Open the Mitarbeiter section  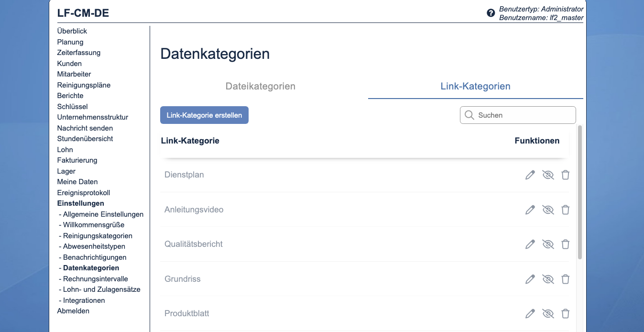point(74,74)
